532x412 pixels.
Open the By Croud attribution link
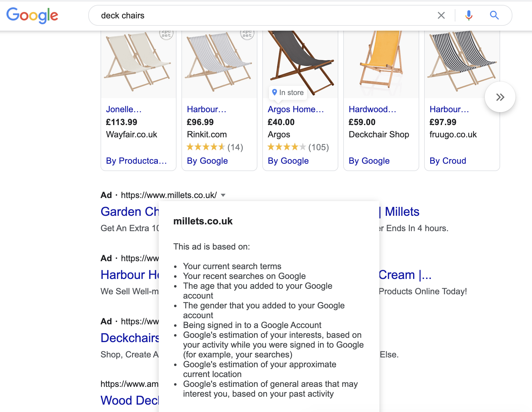pos(447,161)
